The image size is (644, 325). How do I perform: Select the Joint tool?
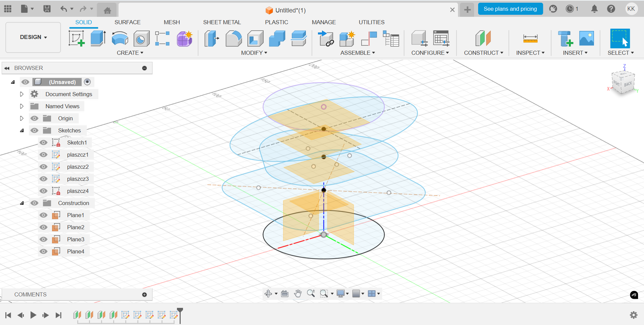[x=369, y=38]
